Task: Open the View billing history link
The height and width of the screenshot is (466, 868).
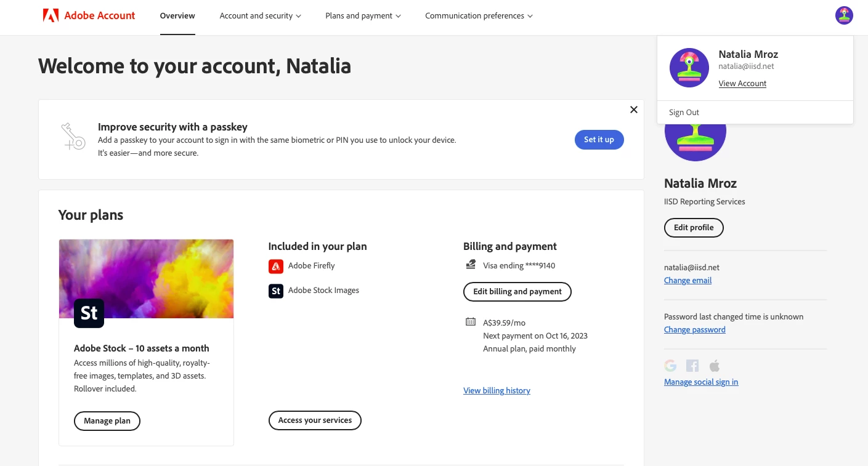Action: tap(497, 390)
